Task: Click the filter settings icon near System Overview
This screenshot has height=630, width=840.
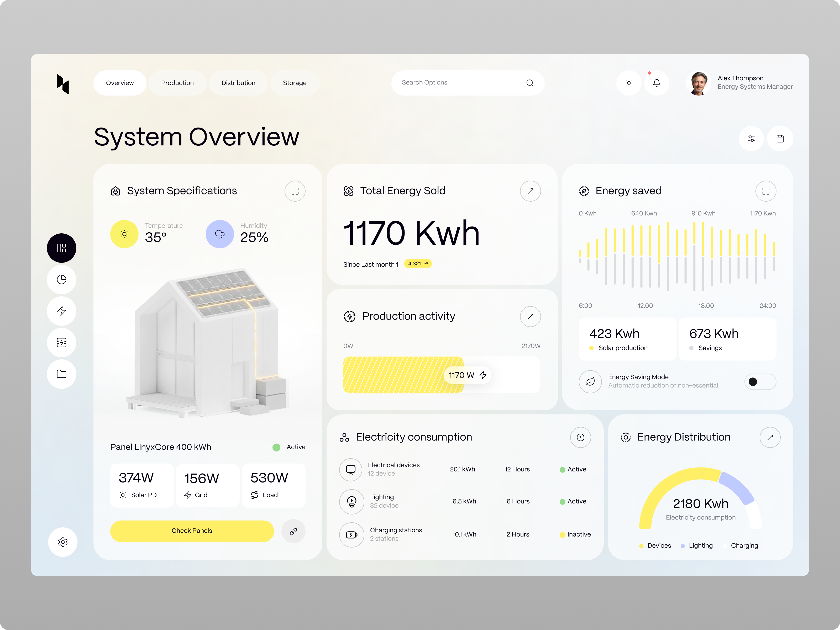Action: (752, 139)
